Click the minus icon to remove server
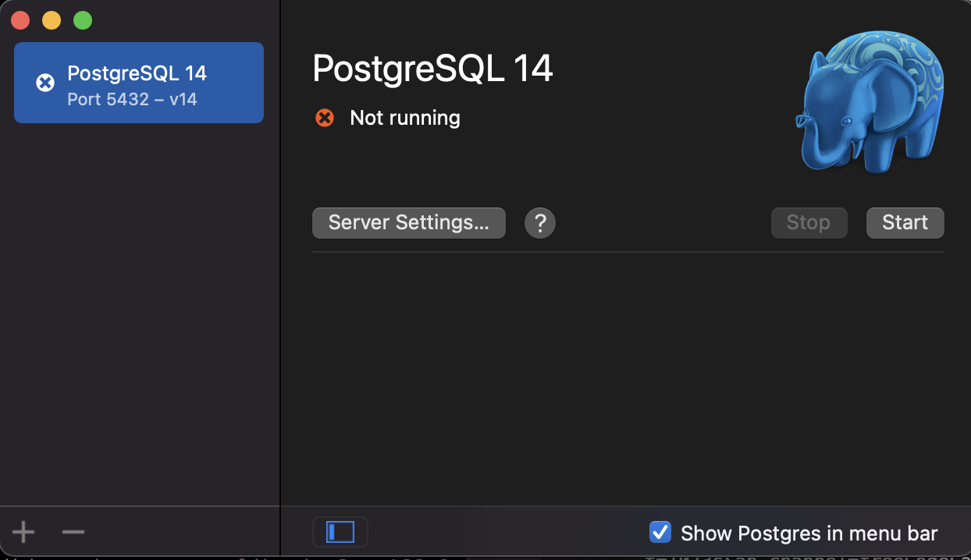 click(73, 533)
